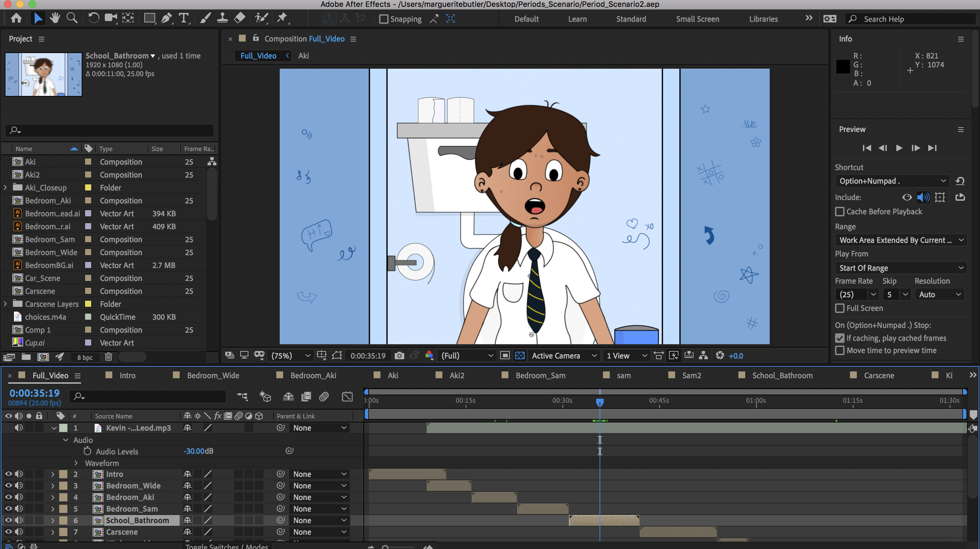Click the Toggle Switches / Modes button
The image size is (980, 549).
227,546
